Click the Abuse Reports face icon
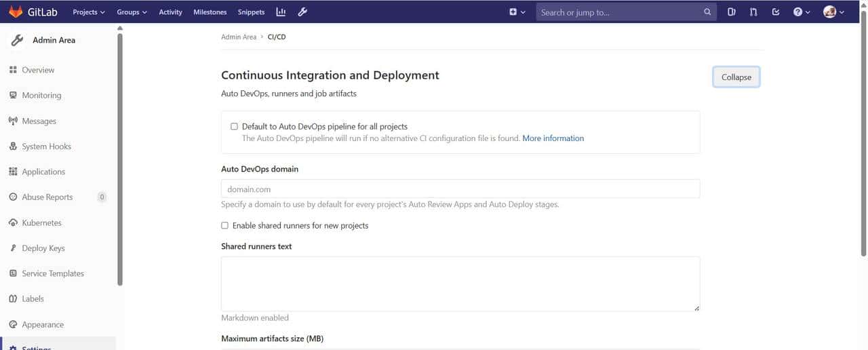Image resolution: width=868 pixels, height=350 pixels. (x=13, y=197)
